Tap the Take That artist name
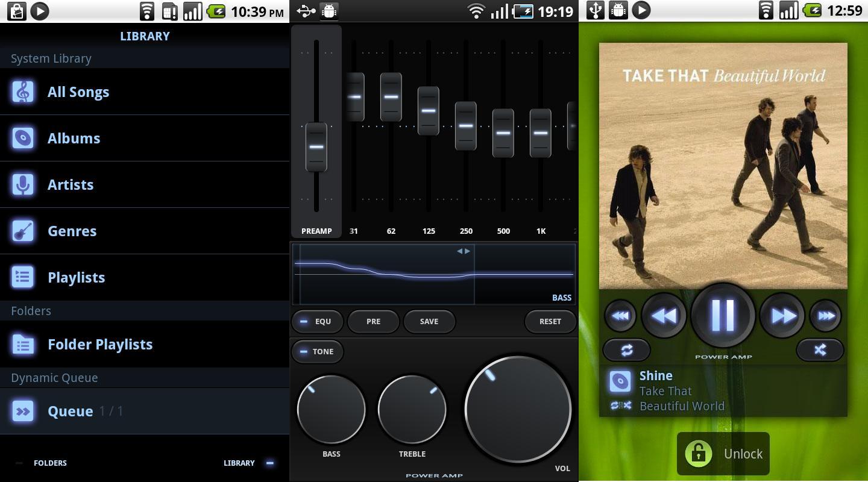Viewport: 868px width, 482px height. tap(665, 391)
